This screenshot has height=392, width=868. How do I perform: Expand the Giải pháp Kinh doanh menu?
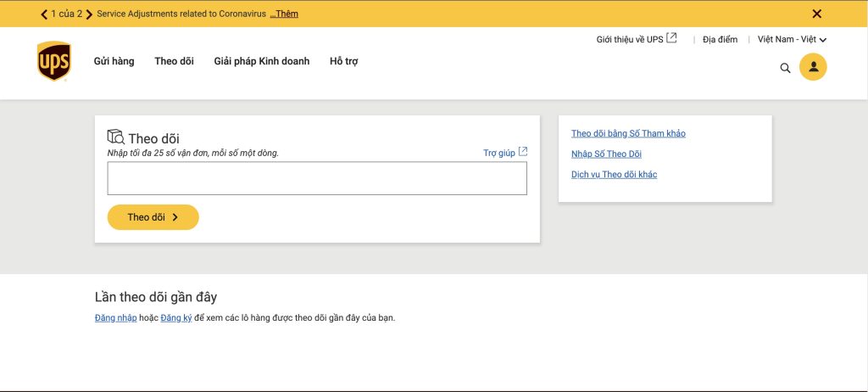[x=261, y=61]
